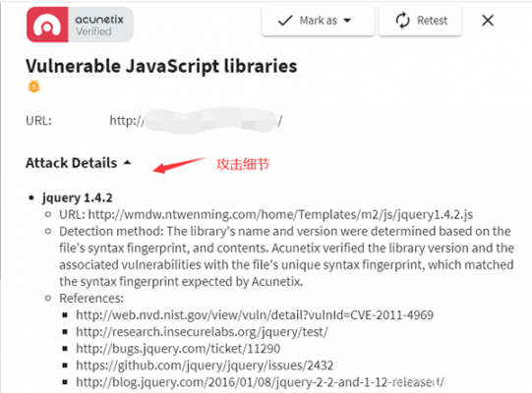Click the jquery 1.4.2 list item

[78, 197]
